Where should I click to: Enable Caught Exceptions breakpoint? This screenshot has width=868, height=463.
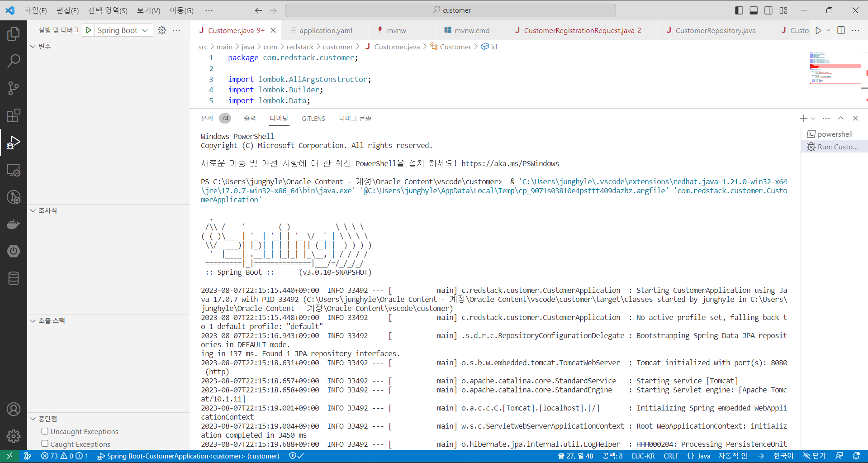click(x=45, y=444)
